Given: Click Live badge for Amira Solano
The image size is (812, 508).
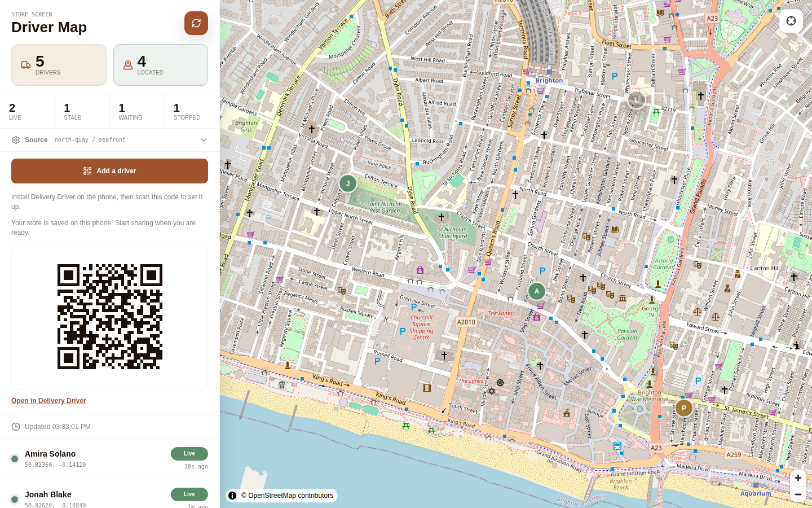Looking at the screenshot, I should (189, 454).
